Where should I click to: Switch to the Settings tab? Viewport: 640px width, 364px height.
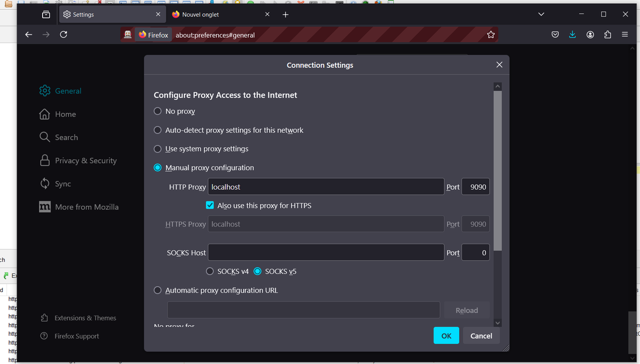coord(112,14)
